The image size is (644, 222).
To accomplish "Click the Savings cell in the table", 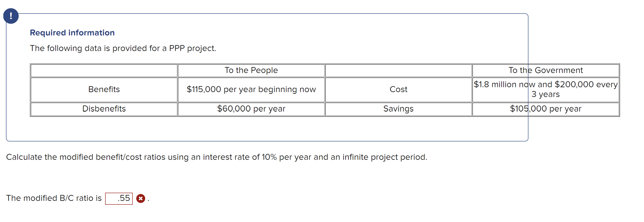I will 398,108.
